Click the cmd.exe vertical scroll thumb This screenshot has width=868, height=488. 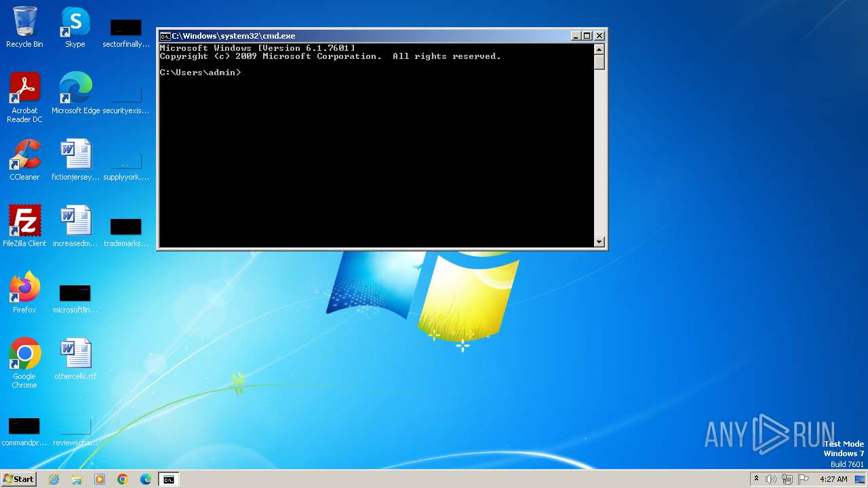599,62
